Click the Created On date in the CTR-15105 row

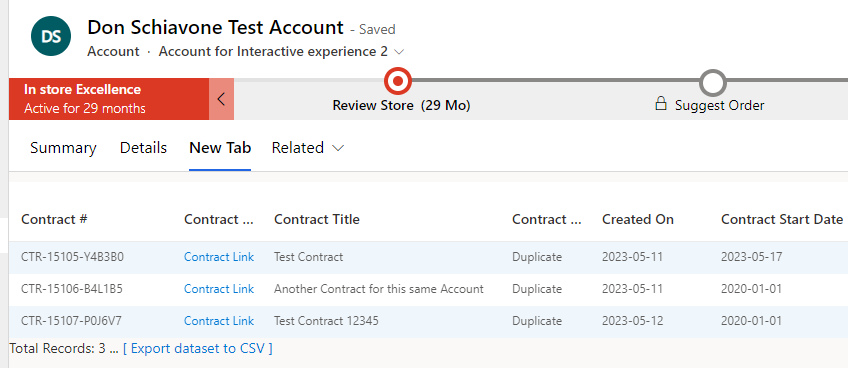(x=633, y=257)
